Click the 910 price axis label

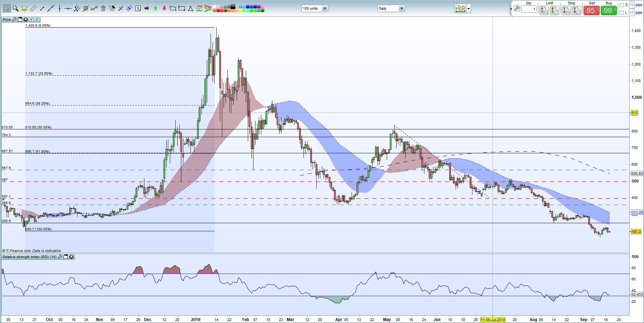click(634, 113)
